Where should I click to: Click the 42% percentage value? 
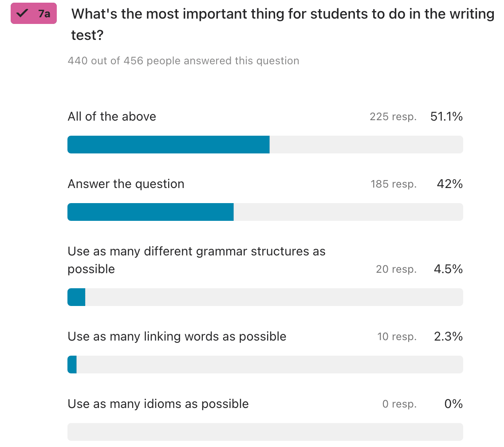pyautogui.click(x=450, y=184)
